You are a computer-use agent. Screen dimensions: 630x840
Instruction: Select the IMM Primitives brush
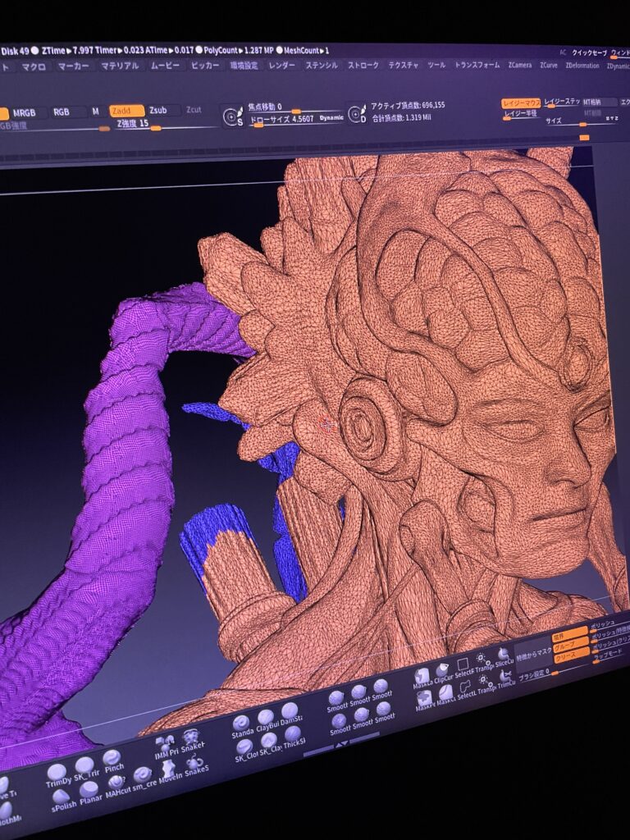pyautogui.click(x=166, y=746)
